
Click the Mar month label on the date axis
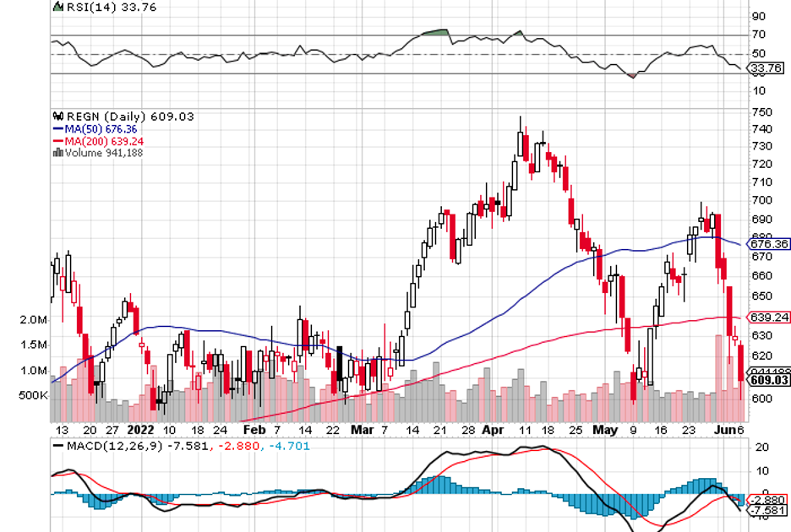coord(363,430)
